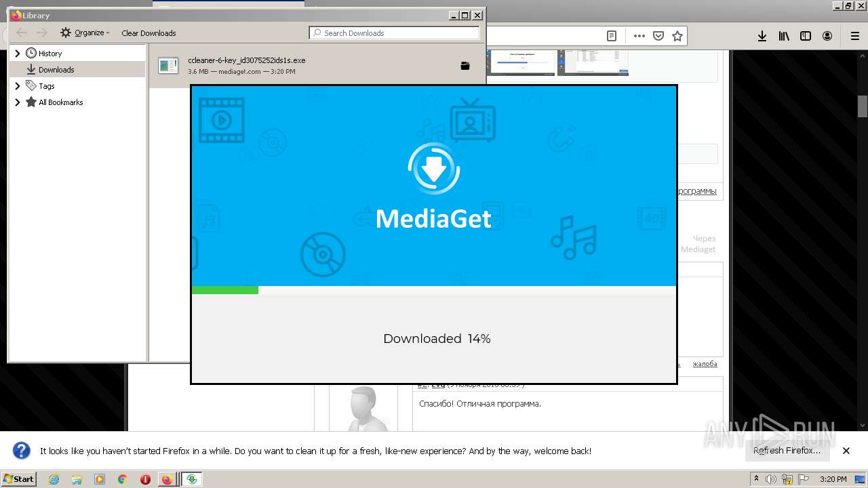Select Tags in Library sidebar
The height and width of the screenshot is (488, 868).
tap(46, 86)
